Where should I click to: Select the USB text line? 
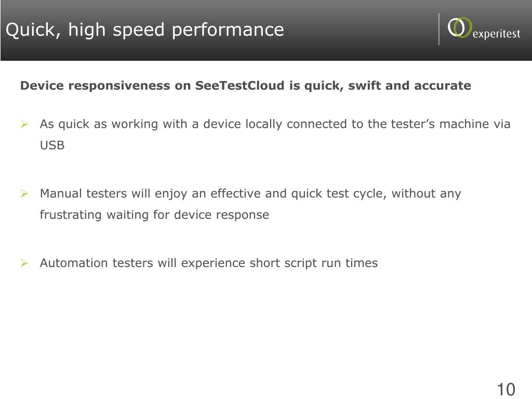click(x=52, y=145)
